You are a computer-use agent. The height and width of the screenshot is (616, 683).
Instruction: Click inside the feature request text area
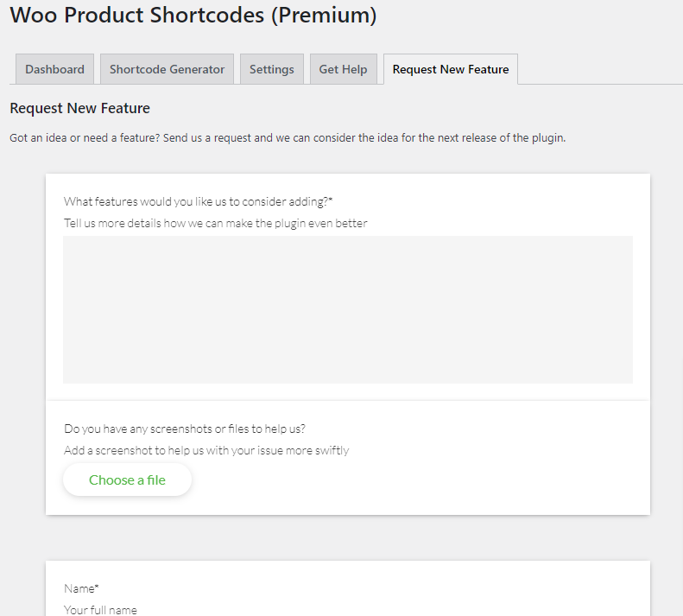348,309
